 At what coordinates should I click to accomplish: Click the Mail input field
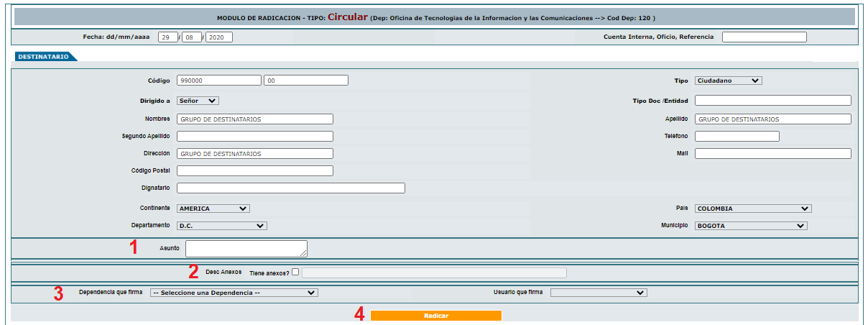click(x=772, y=153)
